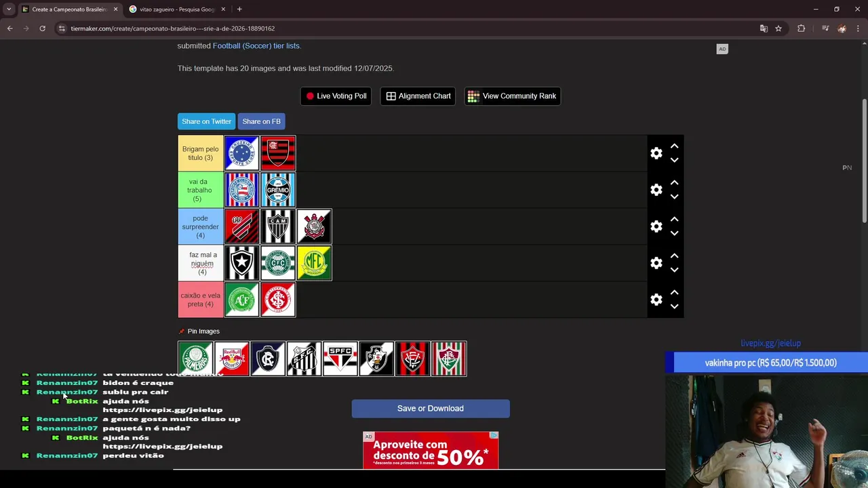Edit the yellow Brigam pelo título label
The height and width of the screenshot is (488, 868).
[200, 153]
